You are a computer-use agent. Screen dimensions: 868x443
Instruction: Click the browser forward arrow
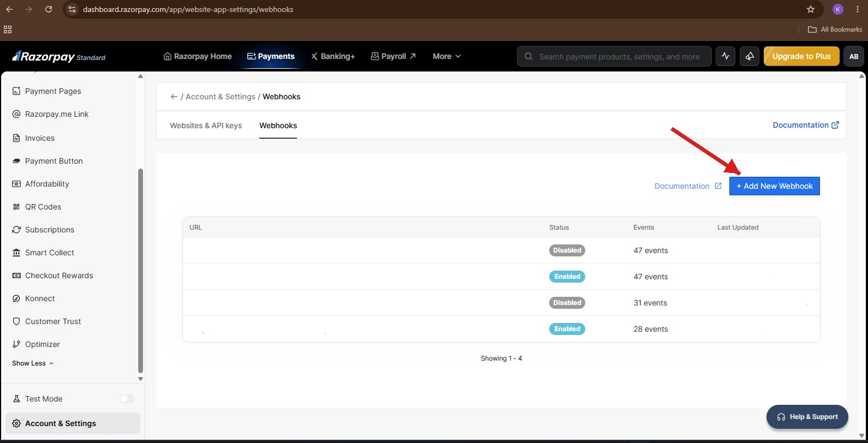tap(29, 9)
